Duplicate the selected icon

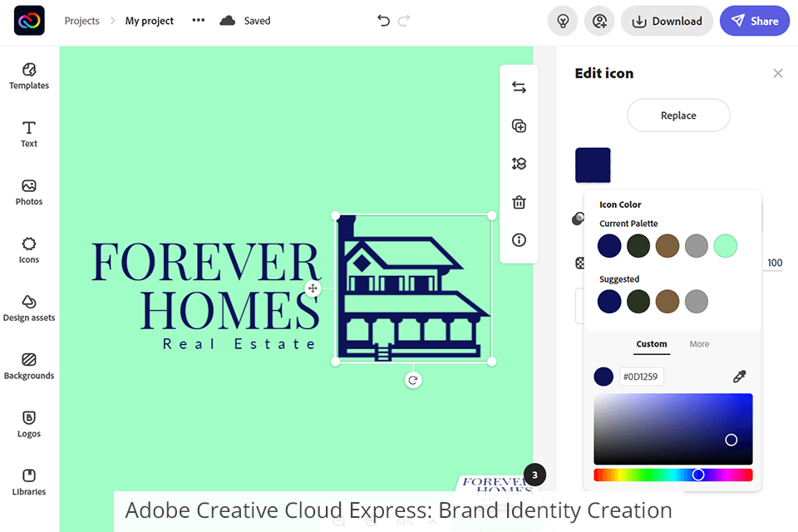tap(519, 126)
